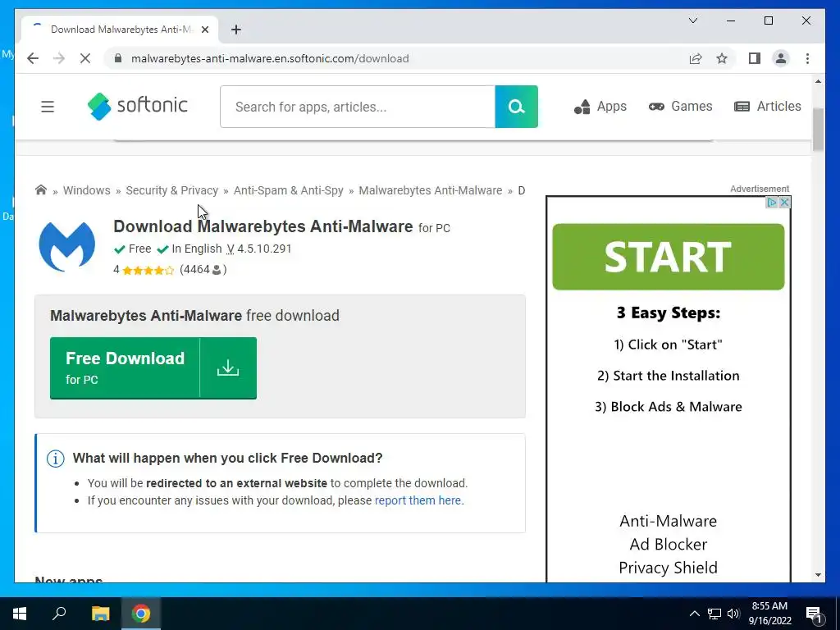
Task: Open Malwarebytes Anti-Malware breadcrumb
Action: tap(431, 190)
